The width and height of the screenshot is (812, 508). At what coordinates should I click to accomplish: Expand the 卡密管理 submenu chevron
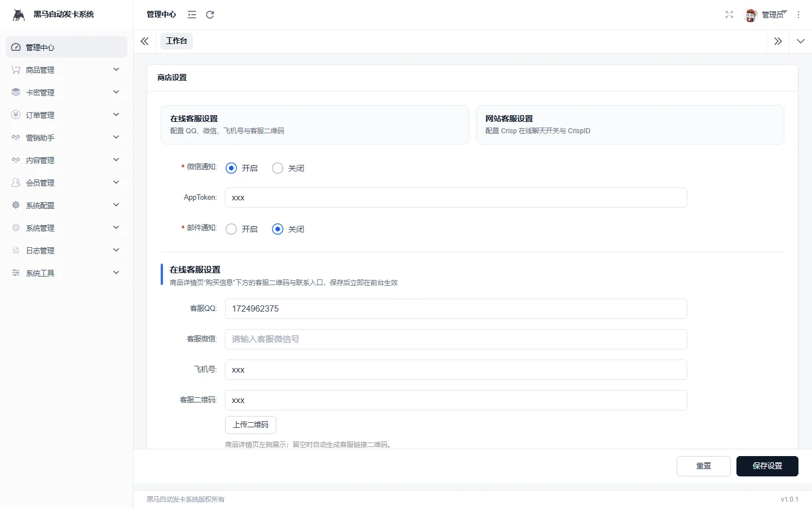click(116, 92)
